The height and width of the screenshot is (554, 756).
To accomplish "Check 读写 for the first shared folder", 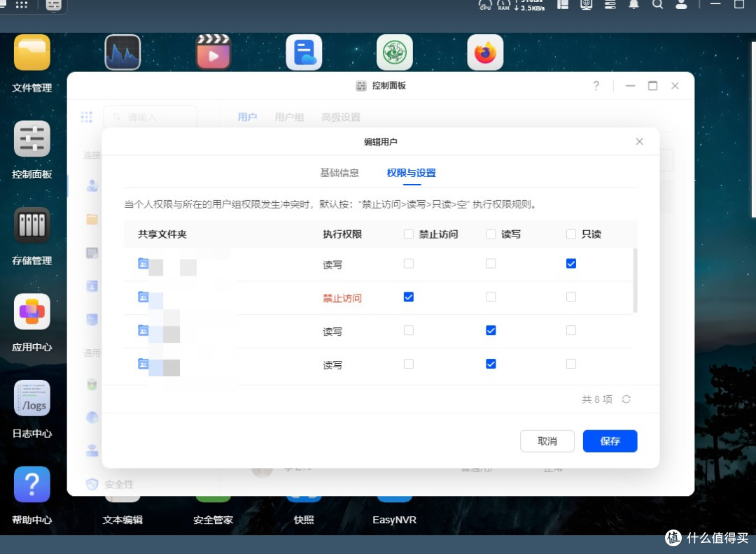I will [491, 264].
